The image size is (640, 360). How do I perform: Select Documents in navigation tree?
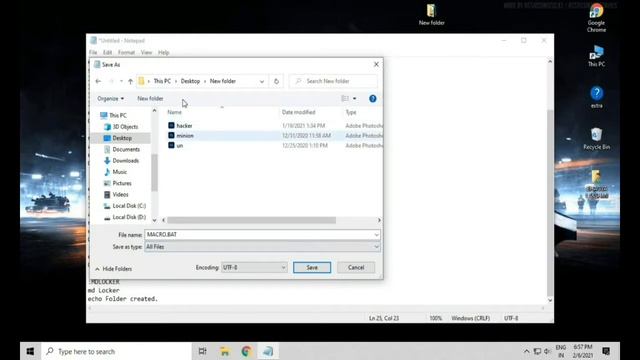(x=122, y=149)
